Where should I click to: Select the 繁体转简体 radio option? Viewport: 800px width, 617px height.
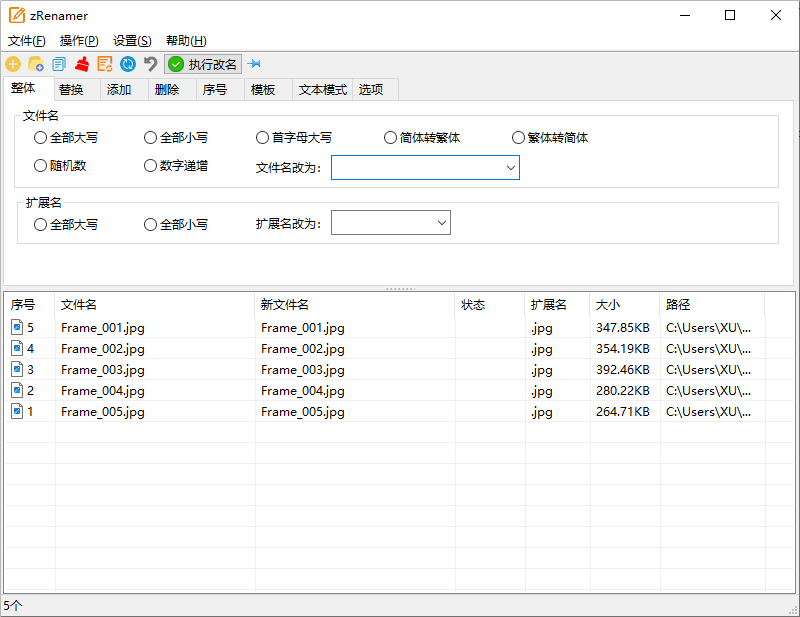(518, 138)
